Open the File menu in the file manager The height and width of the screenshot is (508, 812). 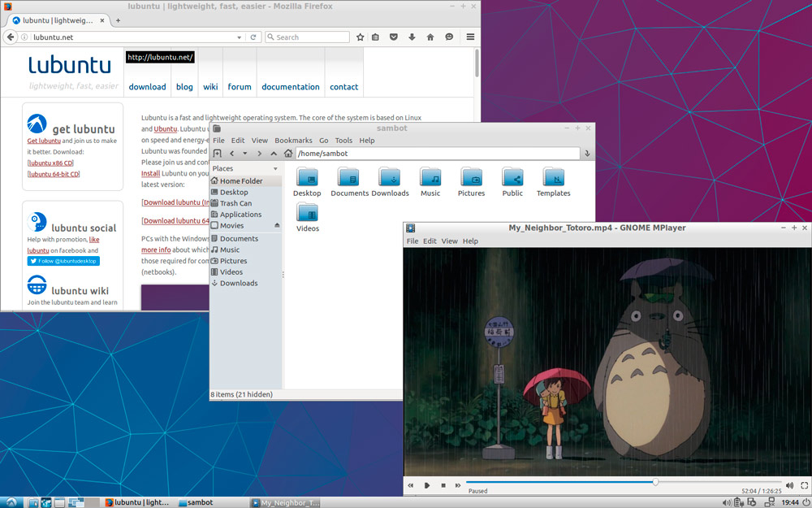click(218, 141)
